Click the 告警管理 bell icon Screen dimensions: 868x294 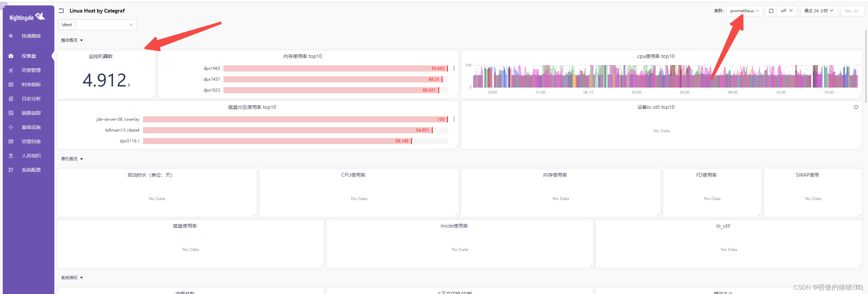click(11, 70)
